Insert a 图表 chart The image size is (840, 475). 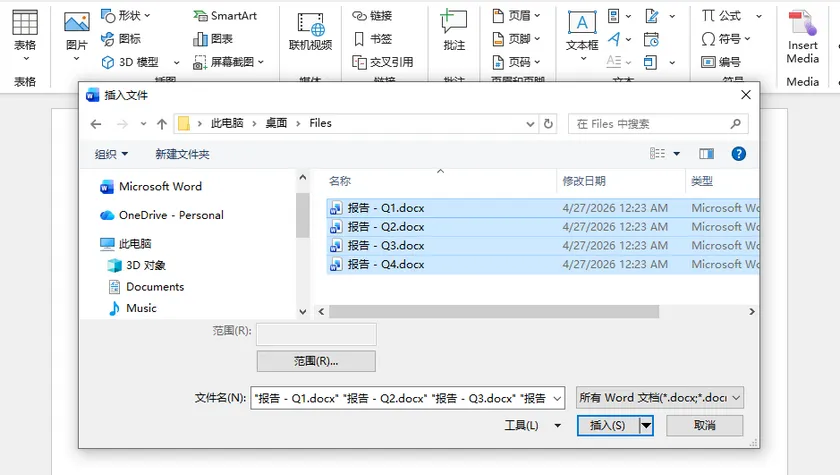(213, 39)
